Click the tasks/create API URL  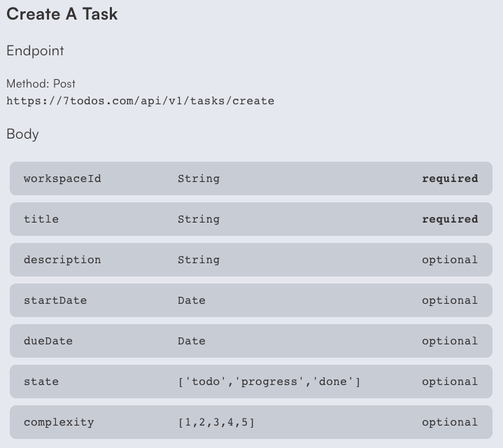(140, 101)
